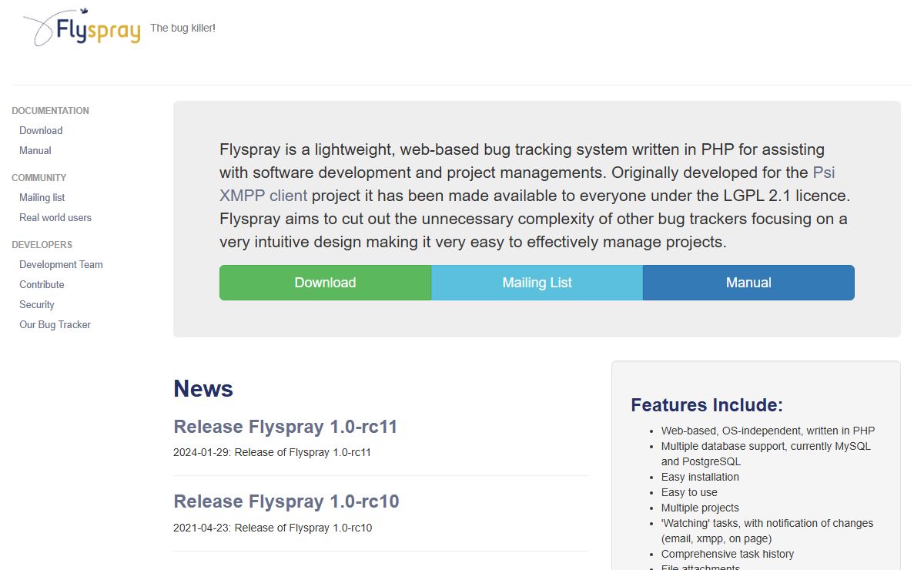This screenshot has width=924, height=570.
Task: Open Release Flyspray 1.0-rc11 news heading
Action: [285, 427]
